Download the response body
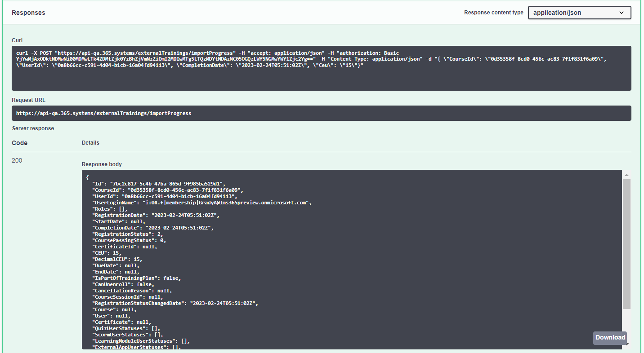This screenshot has width=644, height=353. [610, 338]
